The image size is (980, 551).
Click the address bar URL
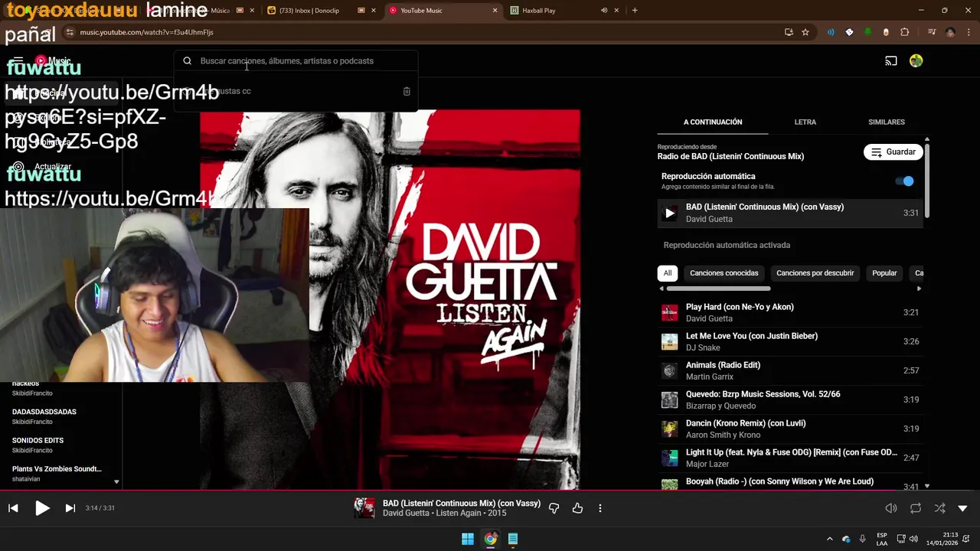point(147,32)
